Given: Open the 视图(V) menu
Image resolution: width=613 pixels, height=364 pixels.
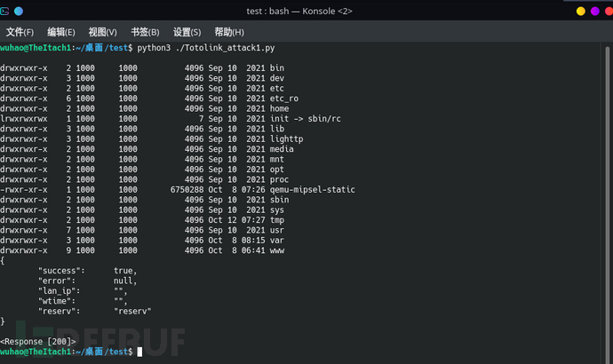Looking at the screenshot, I should coord(102,32).
